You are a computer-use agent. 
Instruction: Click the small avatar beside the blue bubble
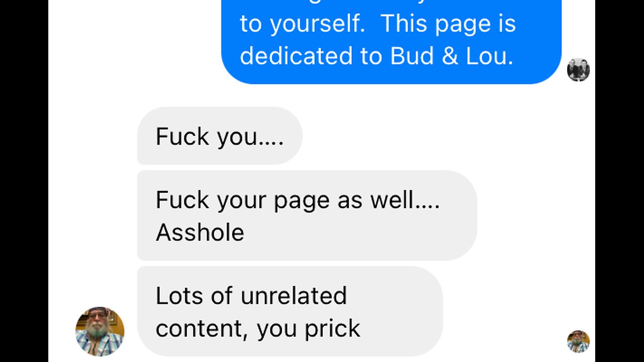[x=578, y=70]
